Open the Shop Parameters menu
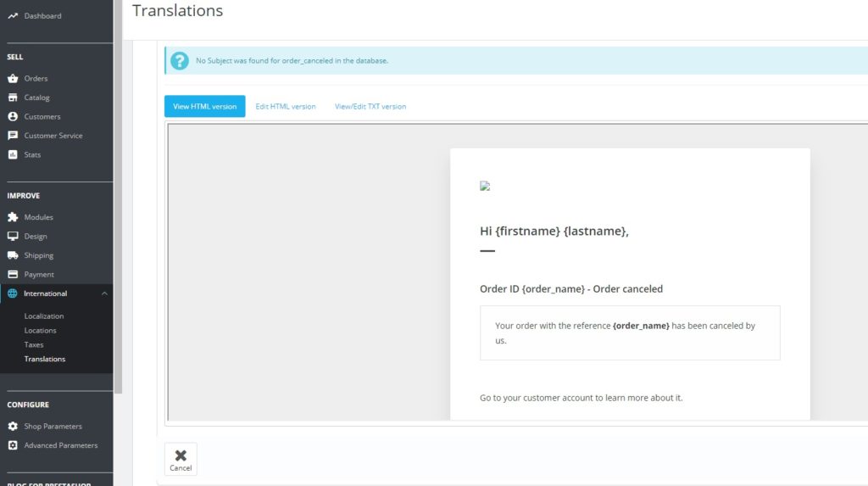Viewport: 868px width, 486px height. click(53, 426)
